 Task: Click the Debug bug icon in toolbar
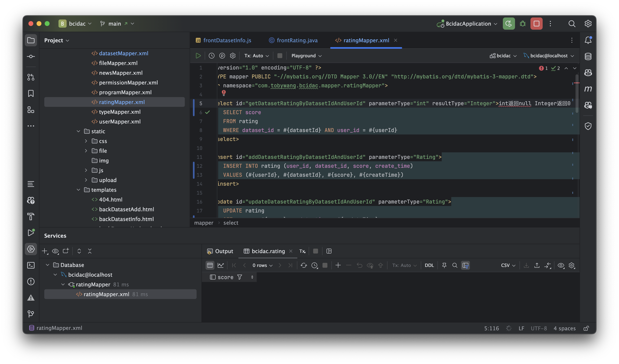pos(523,24)
